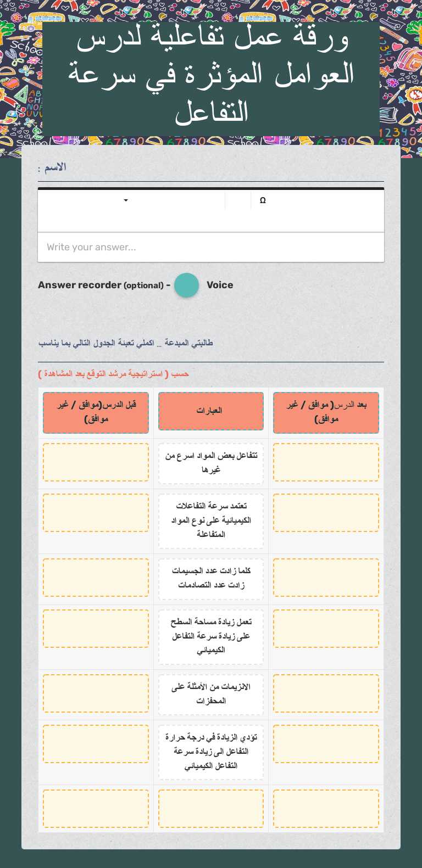The height and width of the screenshot is (868, 422).
Task: Click the worksheet title banner
Action: (211, 75)
